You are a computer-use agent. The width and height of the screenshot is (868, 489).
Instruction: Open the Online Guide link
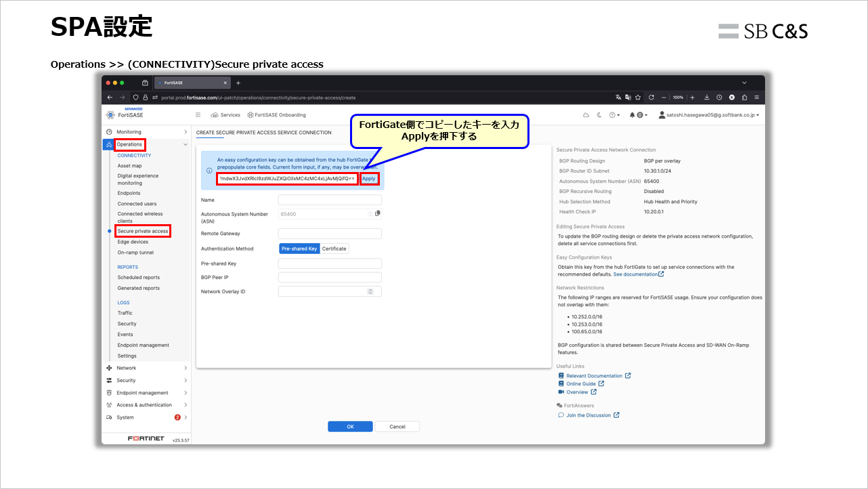pos(581,384)
